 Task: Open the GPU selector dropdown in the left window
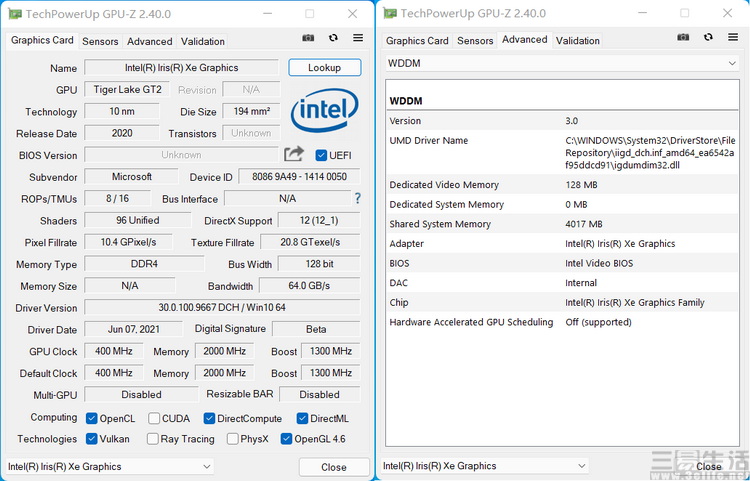click(x=110, y=466)
